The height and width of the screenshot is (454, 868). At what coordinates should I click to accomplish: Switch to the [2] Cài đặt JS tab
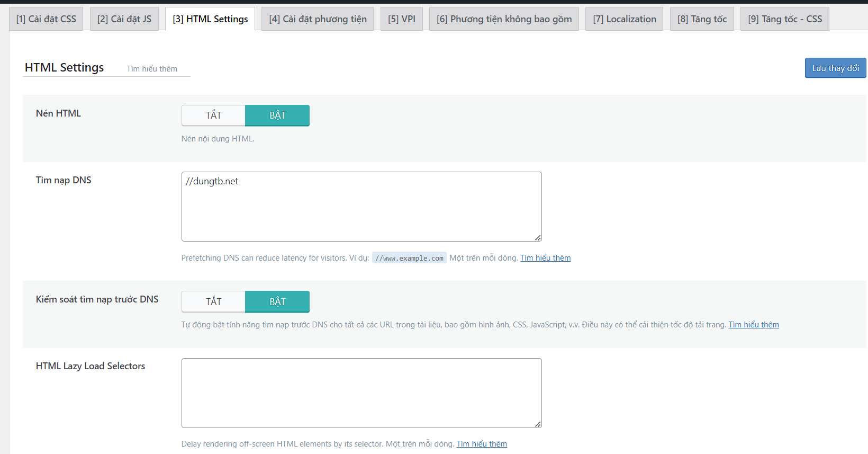click(124, 19)
